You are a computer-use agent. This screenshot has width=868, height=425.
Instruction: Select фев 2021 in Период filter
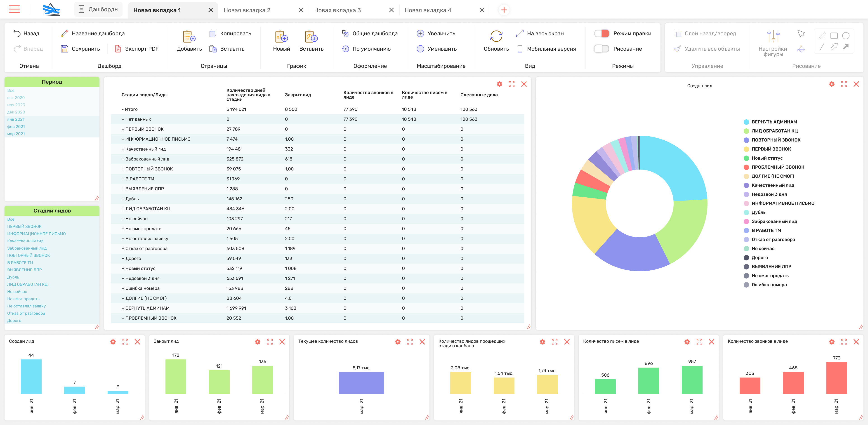(16, 127)
